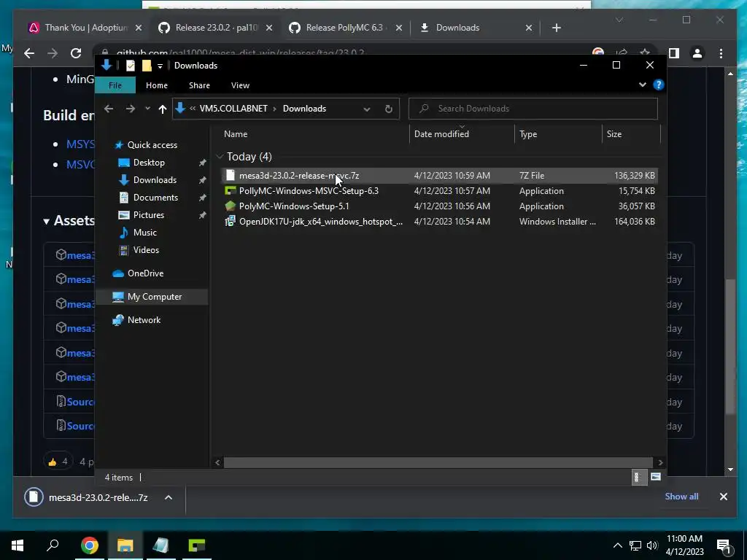Sort files by Type column
Viewport: 747px width, 560px height.
point(558,134)
